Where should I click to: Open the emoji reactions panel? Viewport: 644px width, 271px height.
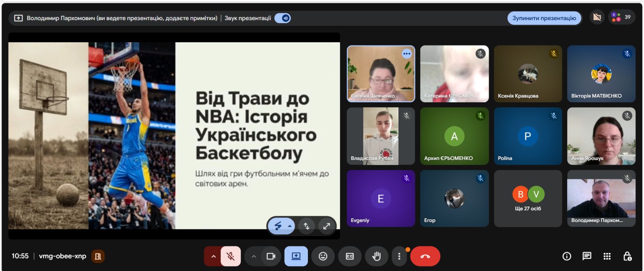coord(323,256)
